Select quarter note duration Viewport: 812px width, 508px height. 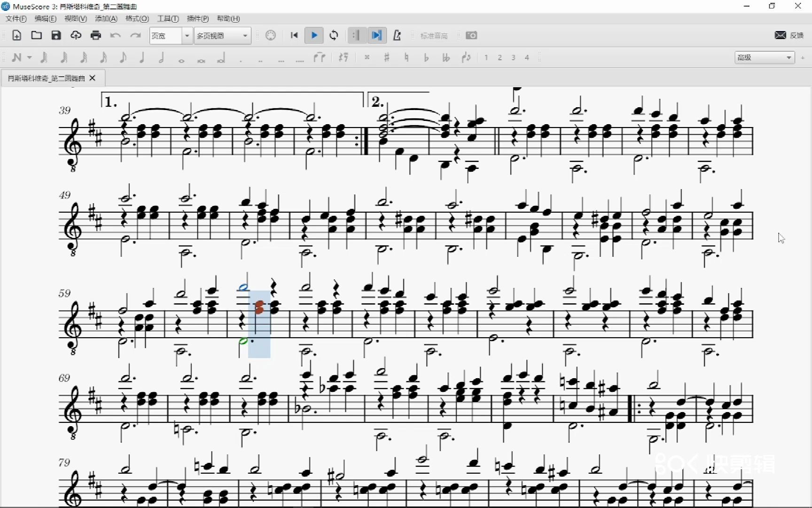pos(142,57)
